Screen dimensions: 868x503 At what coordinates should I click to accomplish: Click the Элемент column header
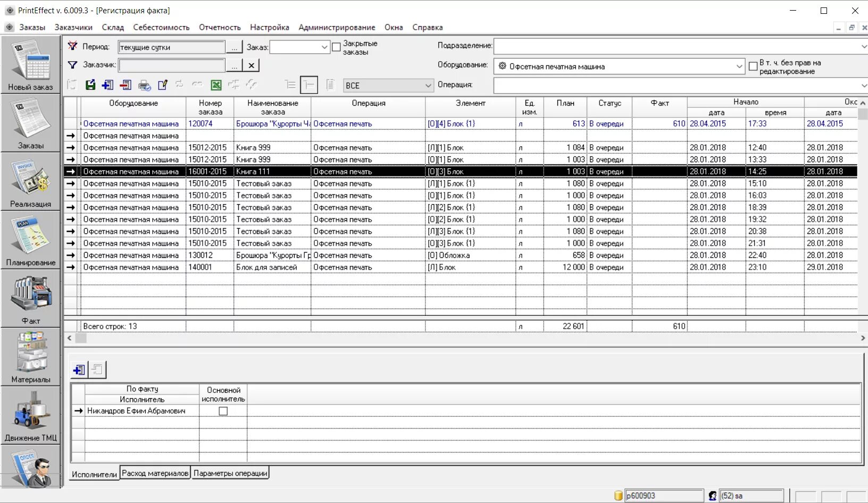471,107
